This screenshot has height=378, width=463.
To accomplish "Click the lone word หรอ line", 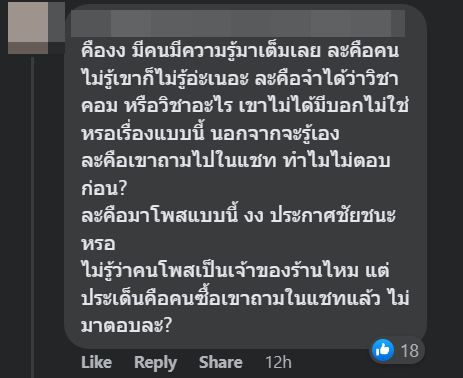I will click(x=98, y=244).
